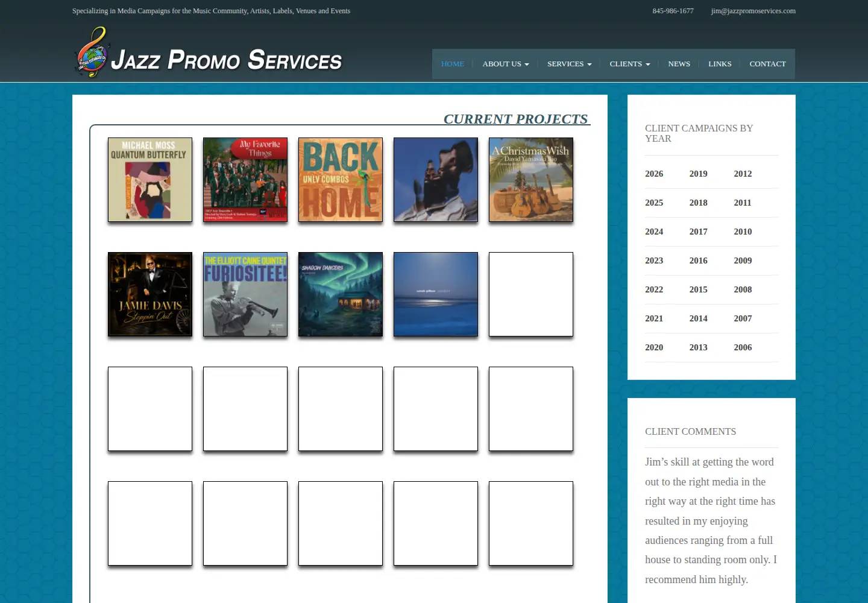Expand the Clients dropdown menu
Viewport: 868px width, 603px height.
630,64
